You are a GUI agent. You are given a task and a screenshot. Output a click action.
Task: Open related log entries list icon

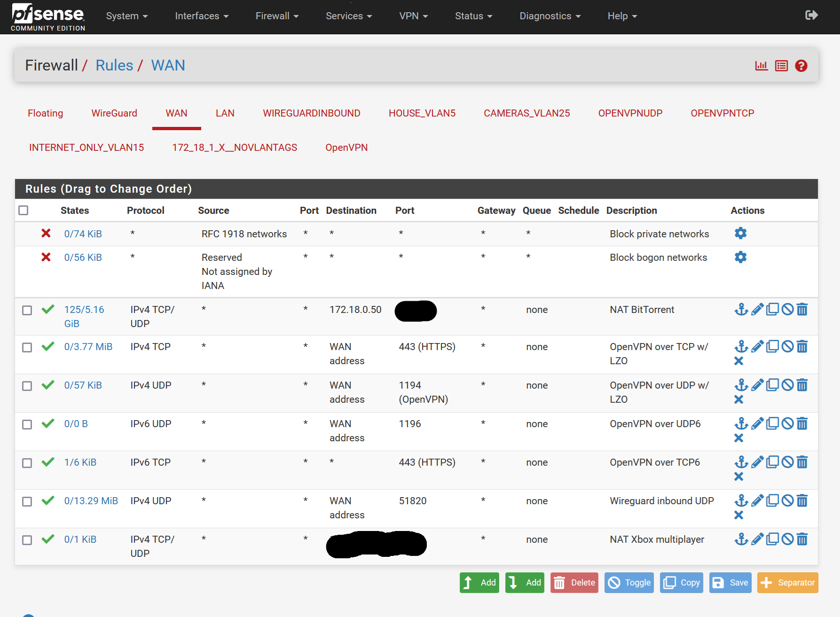781,66
